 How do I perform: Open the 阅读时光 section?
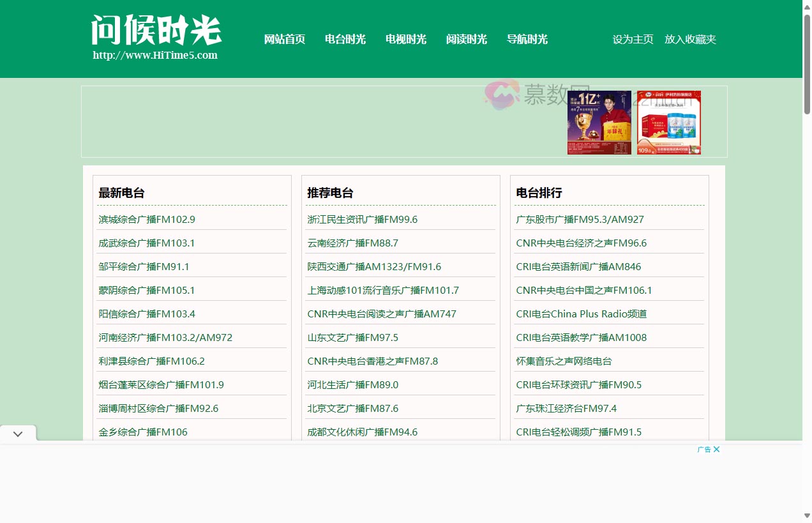(x=466, y=39)
